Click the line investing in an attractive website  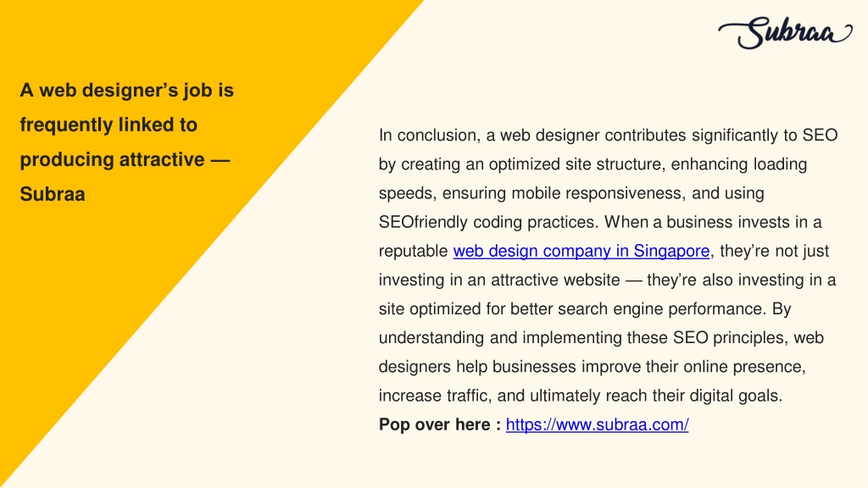[x=607, y=280]
